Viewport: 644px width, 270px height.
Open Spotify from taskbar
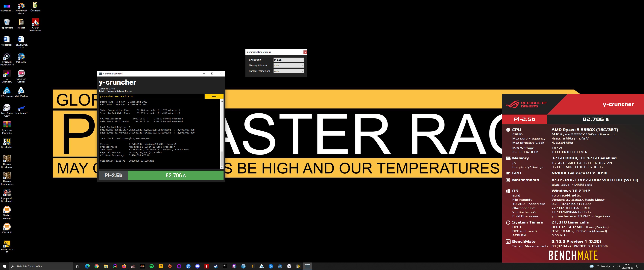click(x=151, y=266)
